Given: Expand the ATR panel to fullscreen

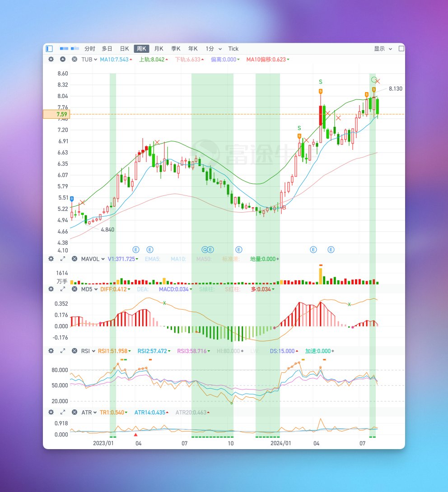Looking at the screenshot, I should 63,412.
